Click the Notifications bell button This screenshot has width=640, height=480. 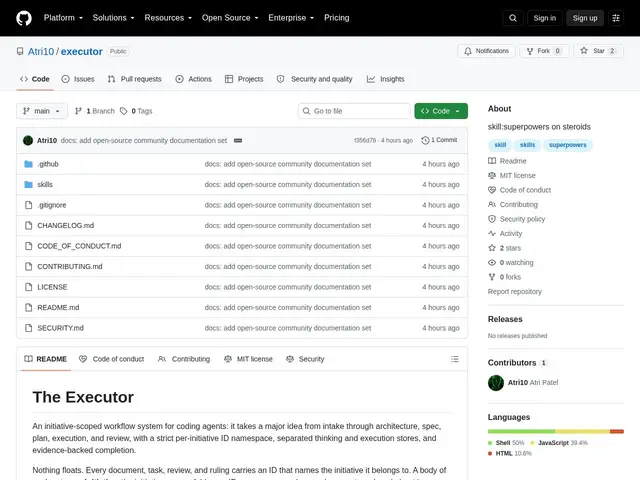coord(486,51)
